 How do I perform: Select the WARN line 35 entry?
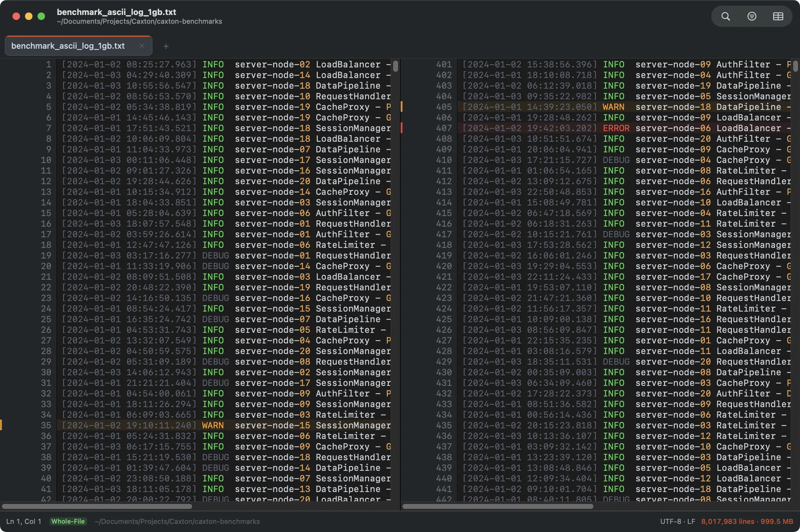(x=224, y=425)
